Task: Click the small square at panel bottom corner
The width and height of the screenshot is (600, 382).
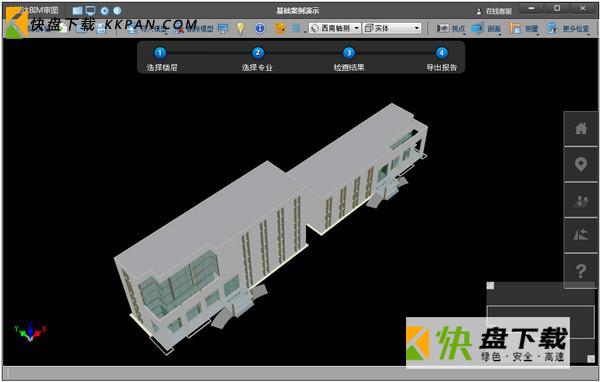Action: (591, 359)
